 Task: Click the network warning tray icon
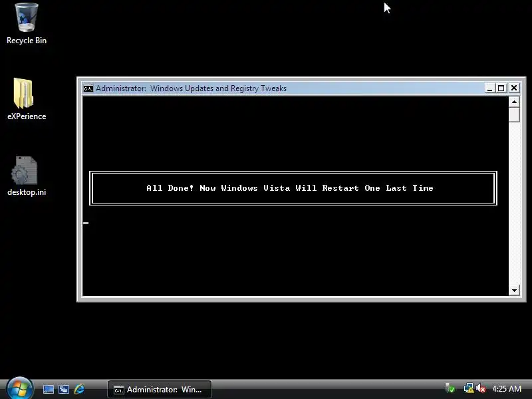pyautogui.click(x=469, y=388)
